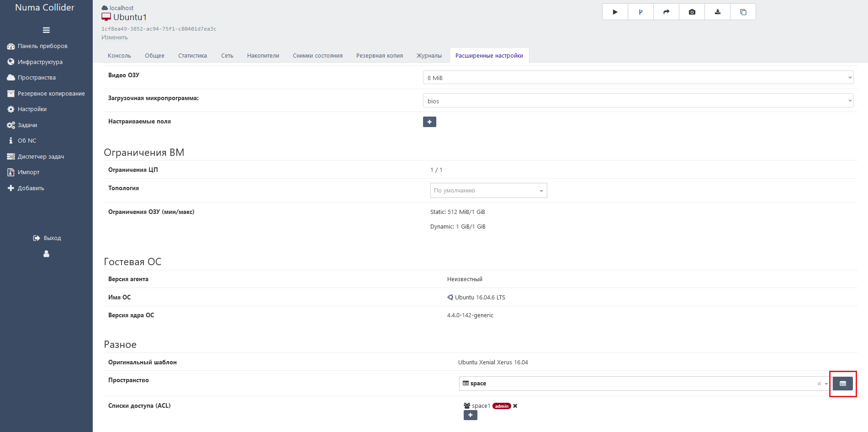Add an ACL entry with the plus button
Screen dimensions: 868x432
click(x=470, y=415)
